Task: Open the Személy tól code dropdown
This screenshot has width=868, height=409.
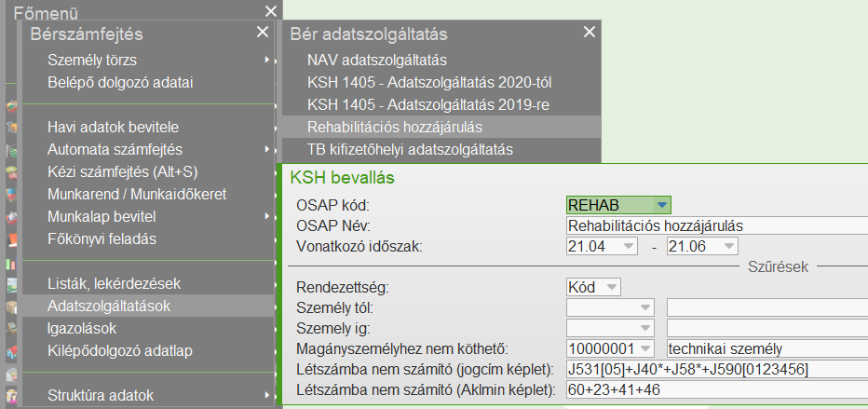Action: 644,308
